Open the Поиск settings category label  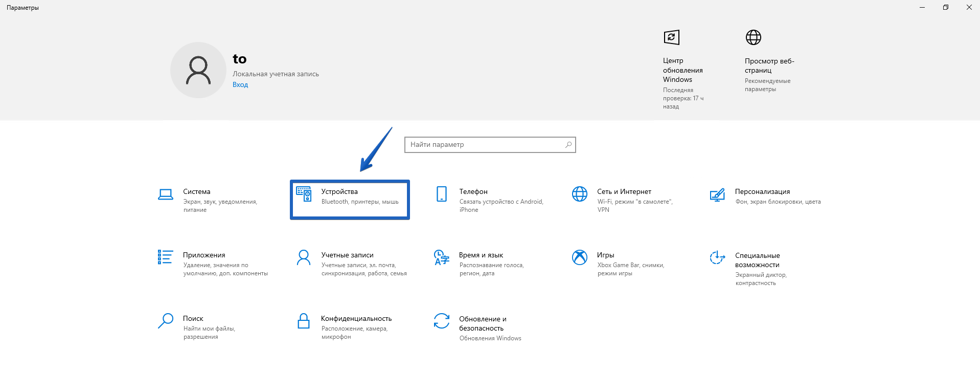click(193, 318)
